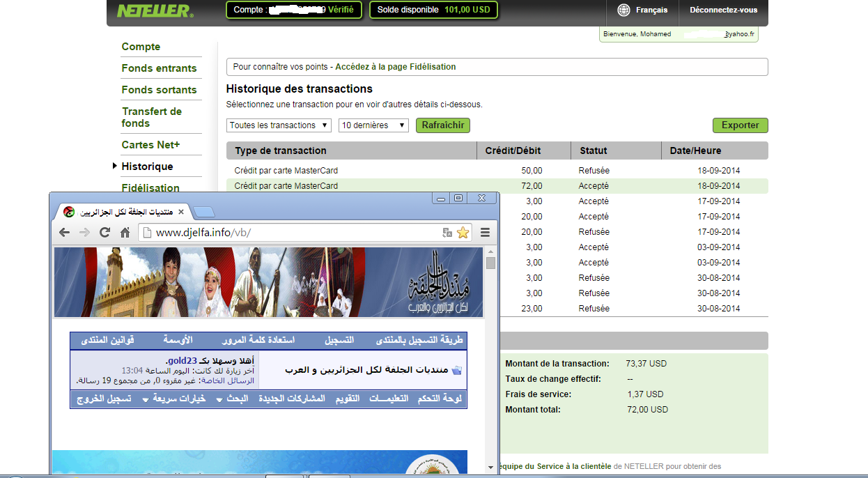This screenshot has width=868, height=478.
Task: Select the 23,00 Refusée transaction row
Action: [x=633, y=309]
